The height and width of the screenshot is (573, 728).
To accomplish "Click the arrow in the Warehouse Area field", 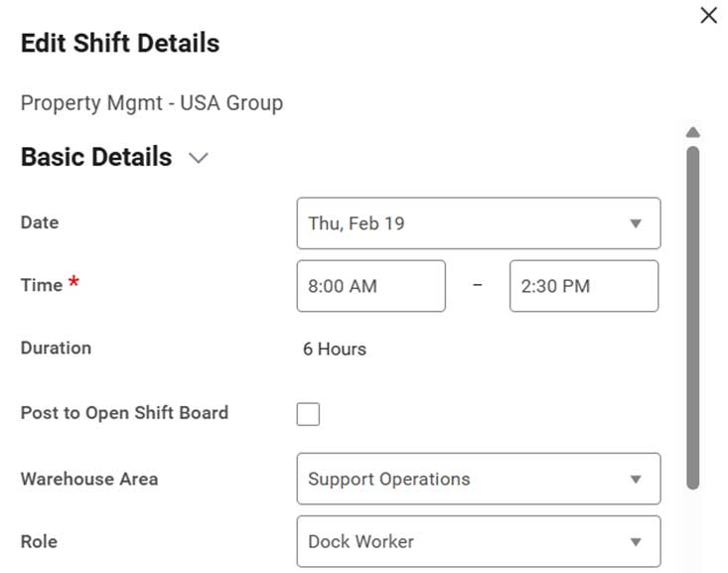I will tap(636, 480).
